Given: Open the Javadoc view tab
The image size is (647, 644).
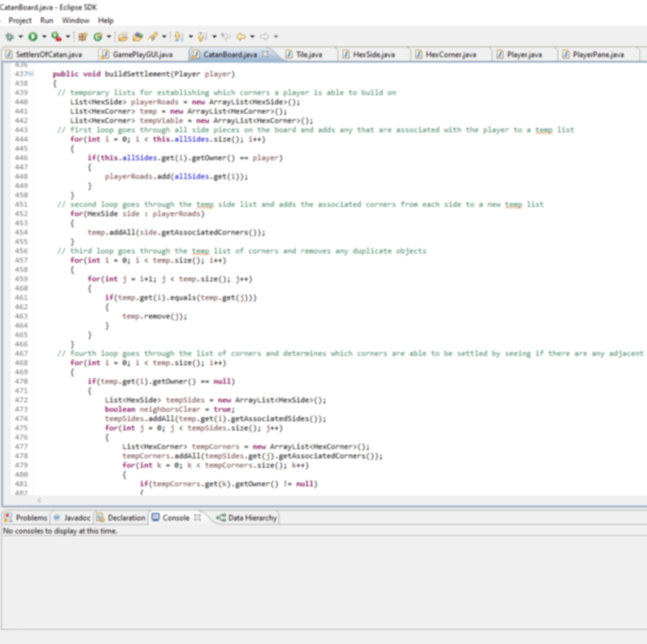Looking at the screenshot, I should tap(72, 518).
